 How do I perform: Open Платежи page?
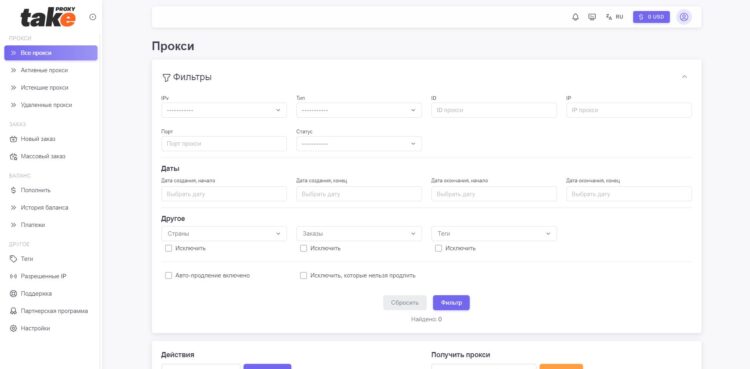[x=51, y=225]
